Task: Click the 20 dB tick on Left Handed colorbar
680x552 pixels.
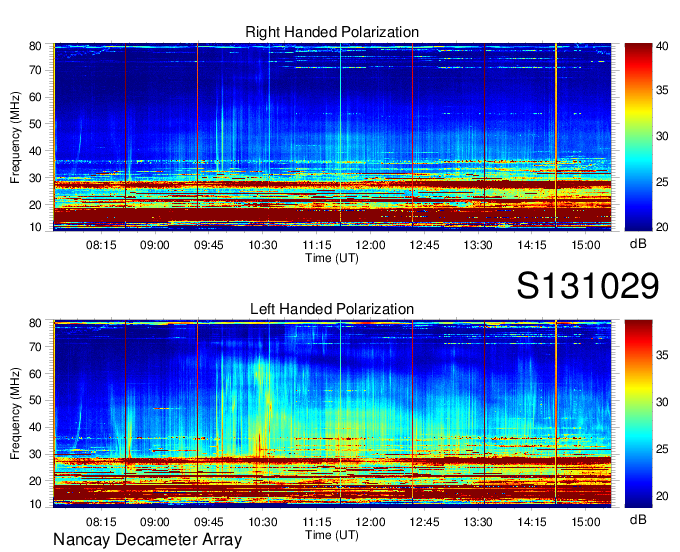Action: [662, 496]
